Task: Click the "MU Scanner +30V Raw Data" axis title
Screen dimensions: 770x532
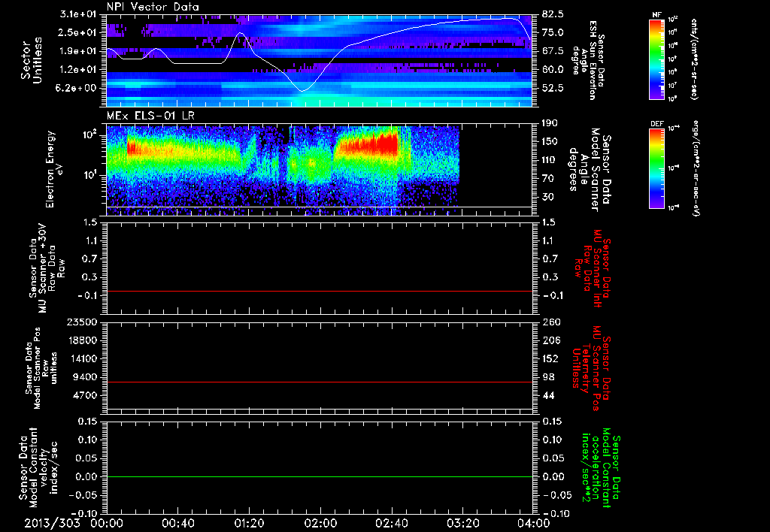Action: click(46, 268)
